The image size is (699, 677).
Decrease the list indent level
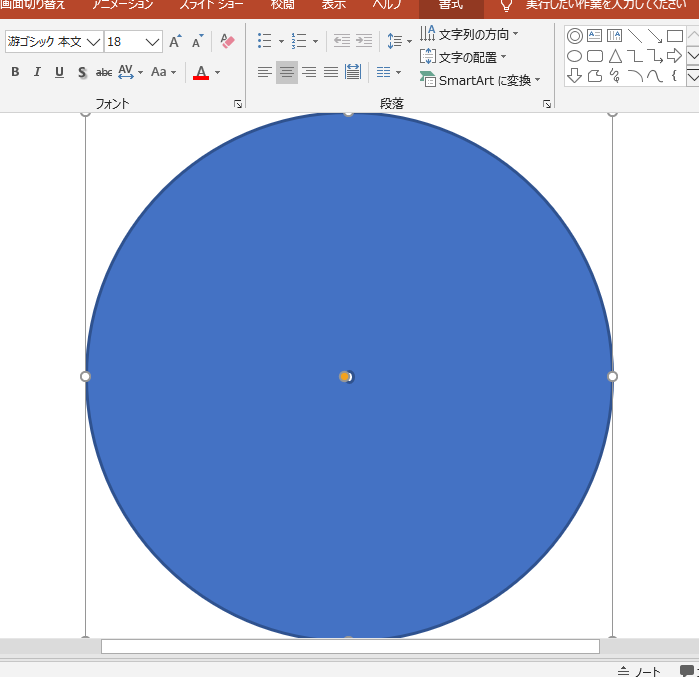tap(342, 41)
